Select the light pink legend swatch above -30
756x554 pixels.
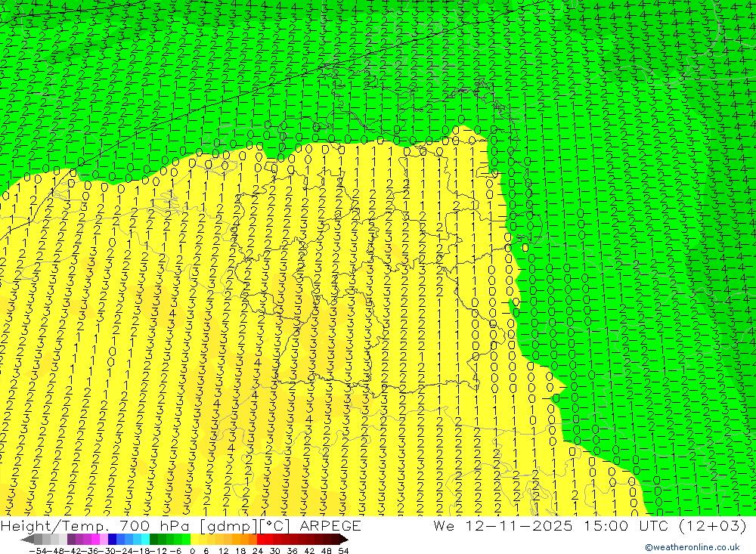click(104, 540)
